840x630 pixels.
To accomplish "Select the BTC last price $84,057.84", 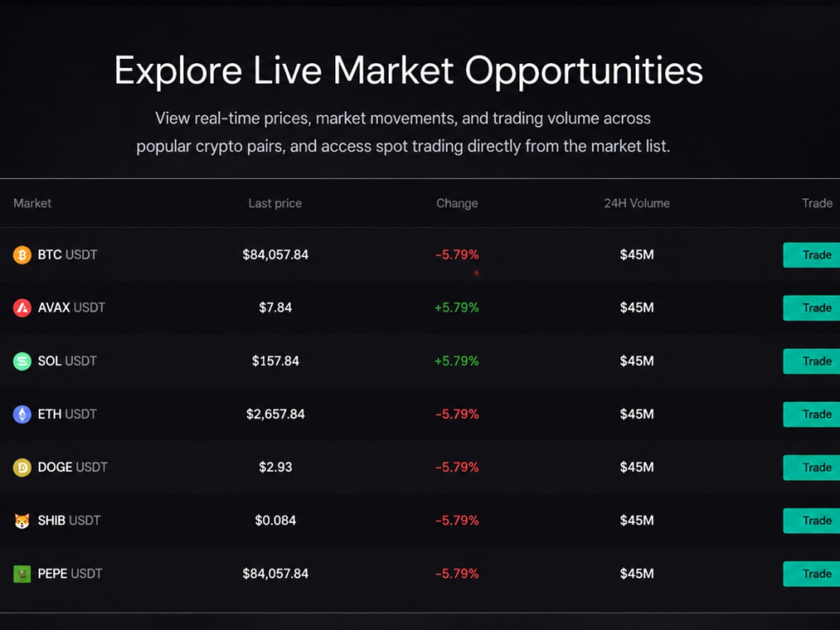I will click(x=276, y=255).
